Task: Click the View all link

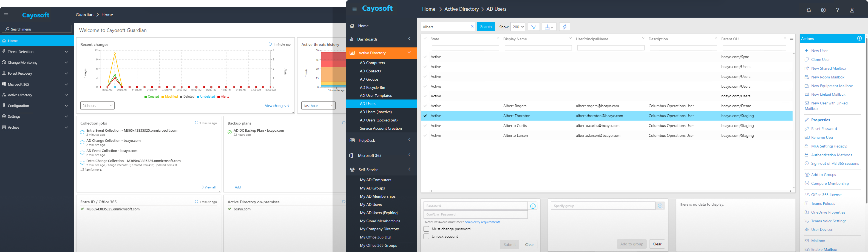Action: click(x=208, y=187)
